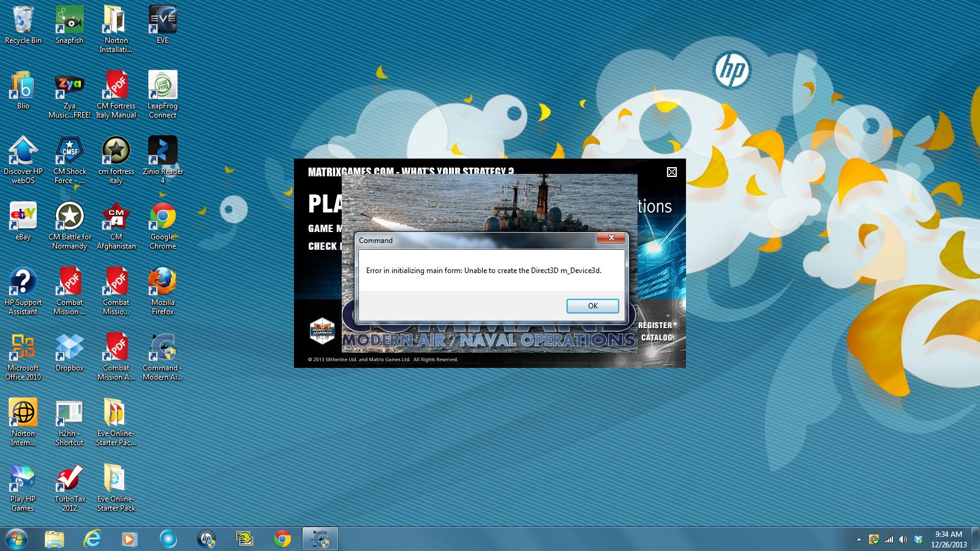
Task: Open the CATALOG link in the launcher
Action: pyautogui.click(x=657, y=337)
